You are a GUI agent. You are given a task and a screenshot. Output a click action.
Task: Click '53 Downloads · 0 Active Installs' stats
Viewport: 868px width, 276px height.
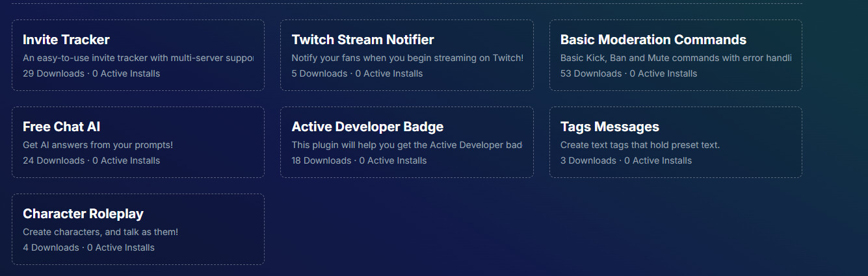coord(629,73)
